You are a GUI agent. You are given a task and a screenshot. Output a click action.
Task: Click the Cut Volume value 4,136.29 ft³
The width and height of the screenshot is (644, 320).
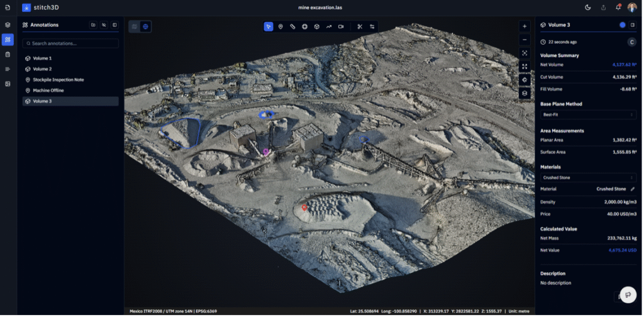(625, 77)
